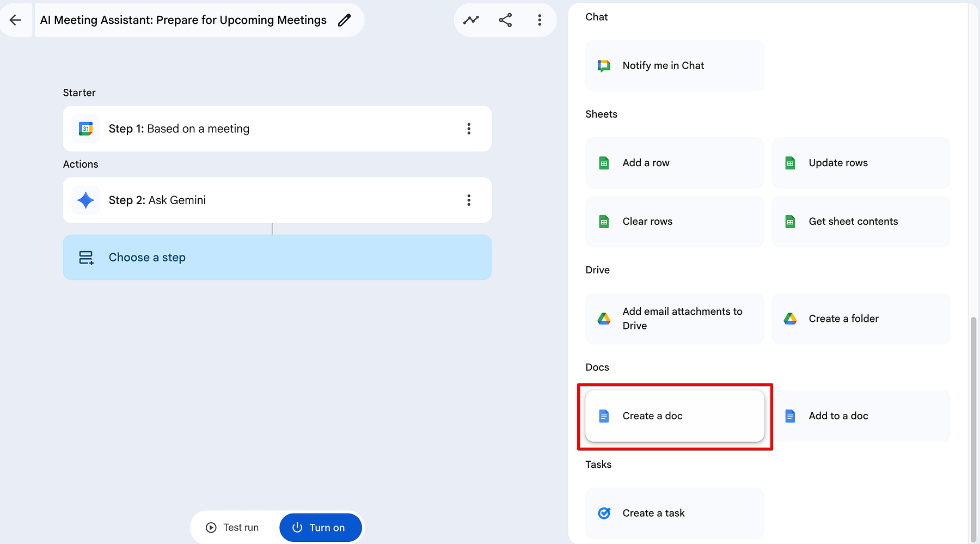Open the activity graph icon

(471, 20)
